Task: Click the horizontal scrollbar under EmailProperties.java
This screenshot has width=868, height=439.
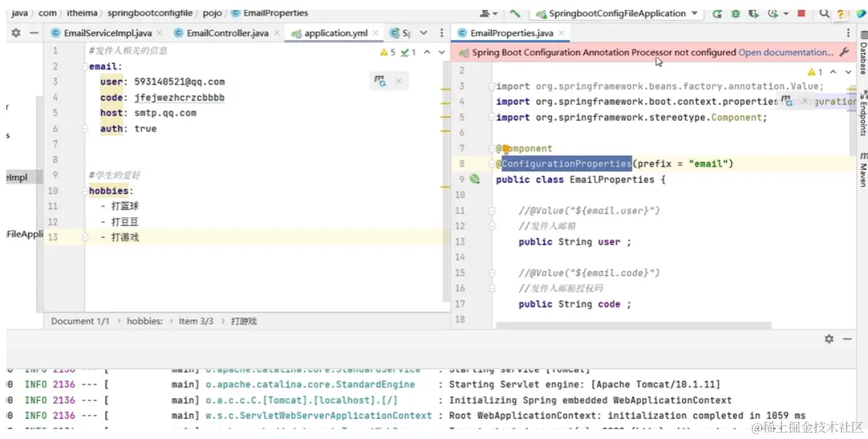Action: (x=633, y=326)
